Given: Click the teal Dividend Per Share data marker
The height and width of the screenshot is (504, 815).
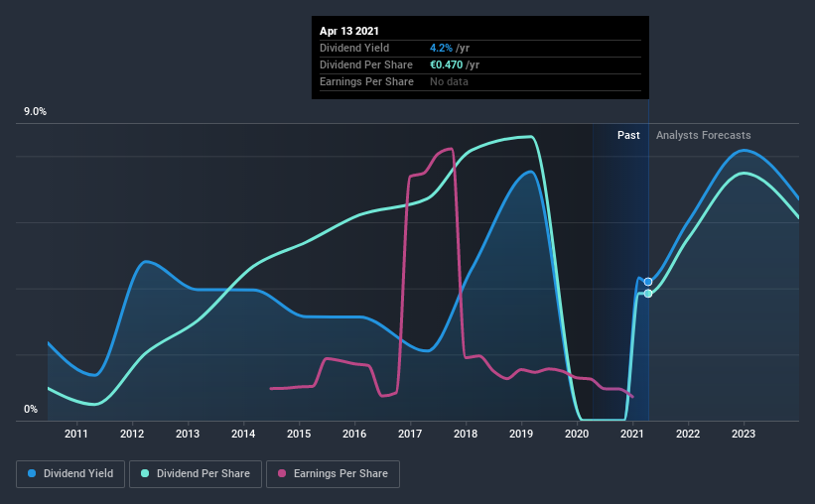Looking at the screenshot, I should tap(648, 294).
